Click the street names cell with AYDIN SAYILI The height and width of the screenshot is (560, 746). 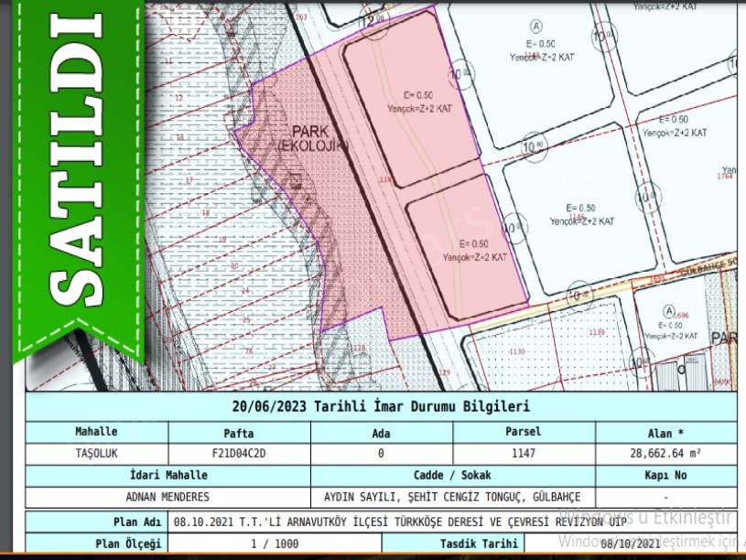point(452,497)
